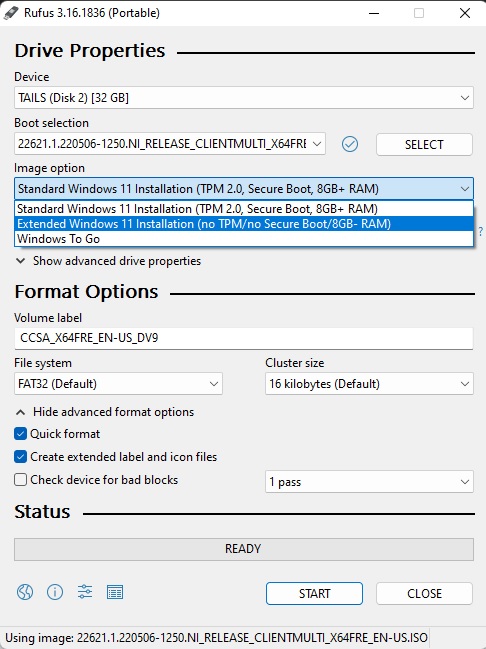The height and width of the screenshot is (649, 486).
Task: Choose Standard Windows 11 Installation list option
Action: click(244, 209)
